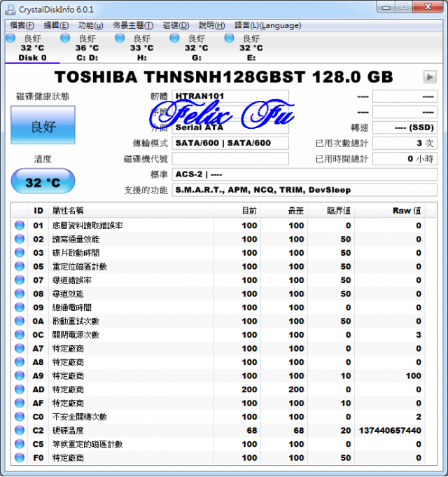
Task: Click the 屬性名稱 column header
Action: click(x=131, y=211)
